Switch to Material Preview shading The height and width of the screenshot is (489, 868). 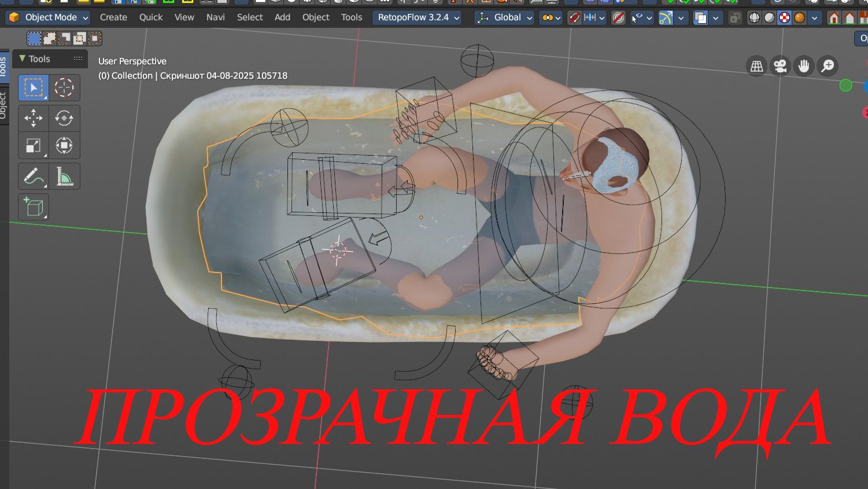tap(784, 18)
